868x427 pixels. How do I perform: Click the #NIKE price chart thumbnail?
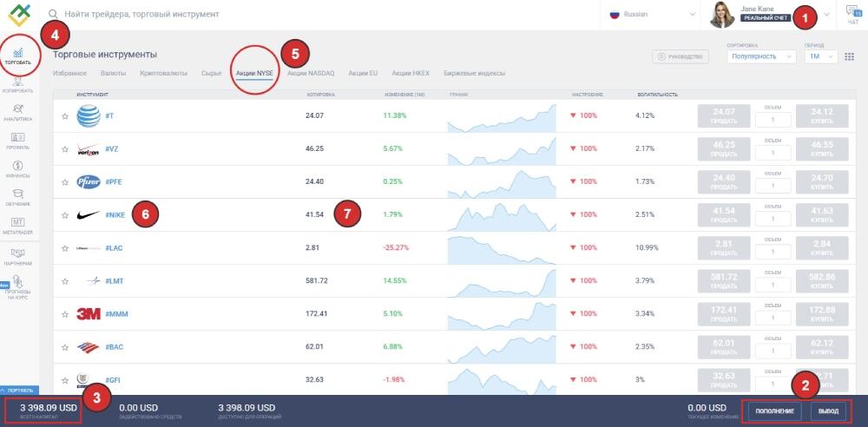502,216
